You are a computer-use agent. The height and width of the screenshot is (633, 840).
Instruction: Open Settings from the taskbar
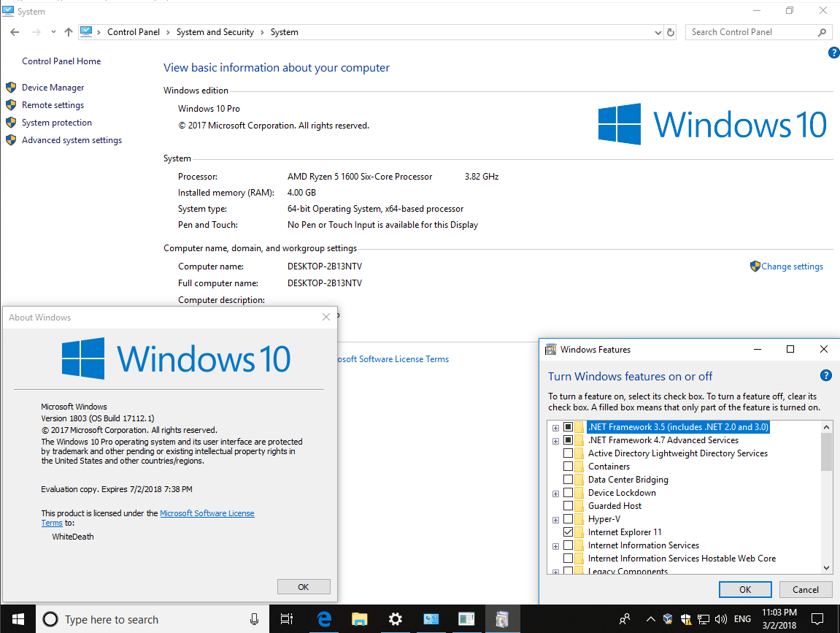click(395, 619)
